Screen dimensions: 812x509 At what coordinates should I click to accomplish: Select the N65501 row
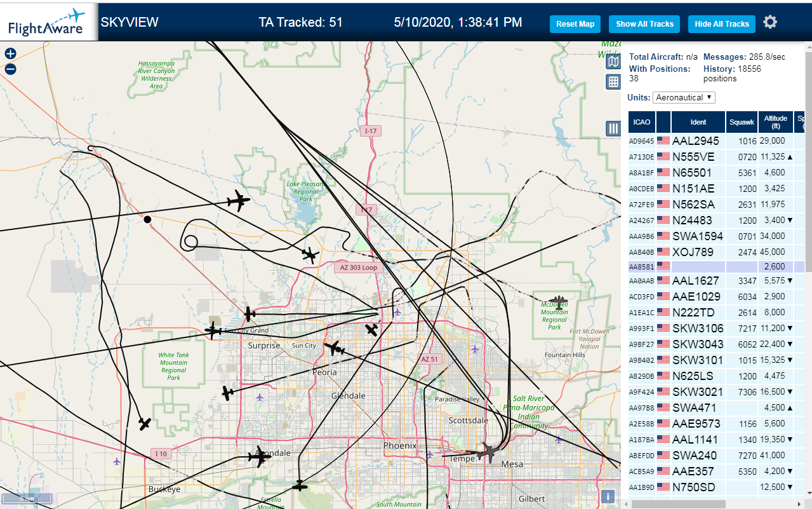pos(716,172)
